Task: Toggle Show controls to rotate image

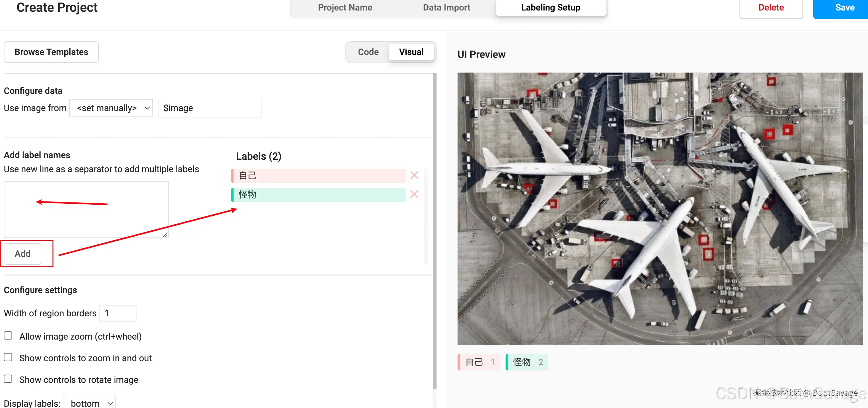Action: click(8, 379)
